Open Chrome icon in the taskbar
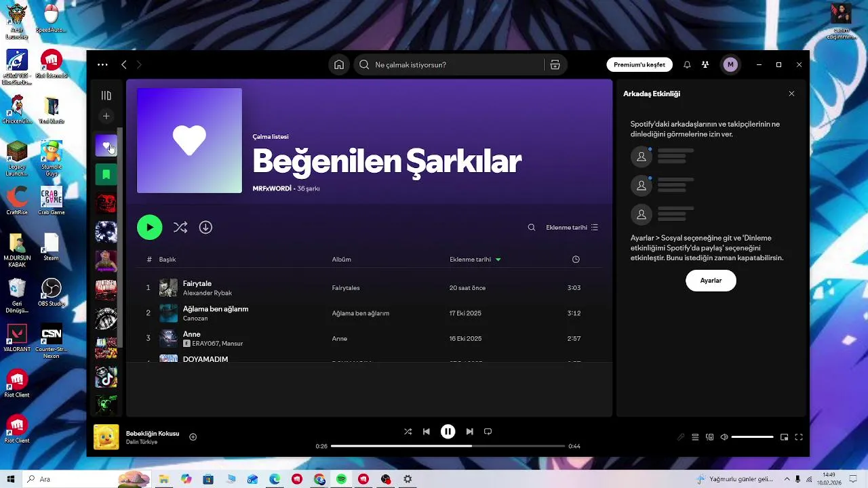The width and height of the screenshot is (868, 488). (x=319, y=479)
